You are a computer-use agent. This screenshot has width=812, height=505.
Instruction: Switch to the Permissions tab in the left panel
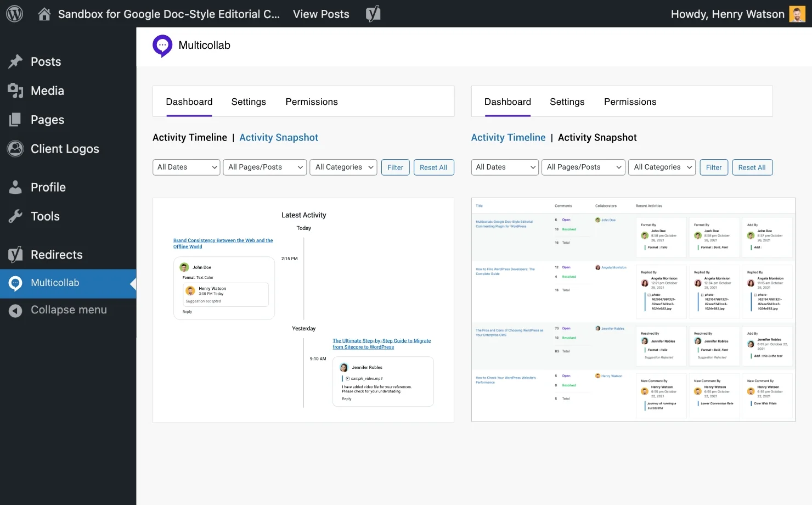click(x=312, y=102)
